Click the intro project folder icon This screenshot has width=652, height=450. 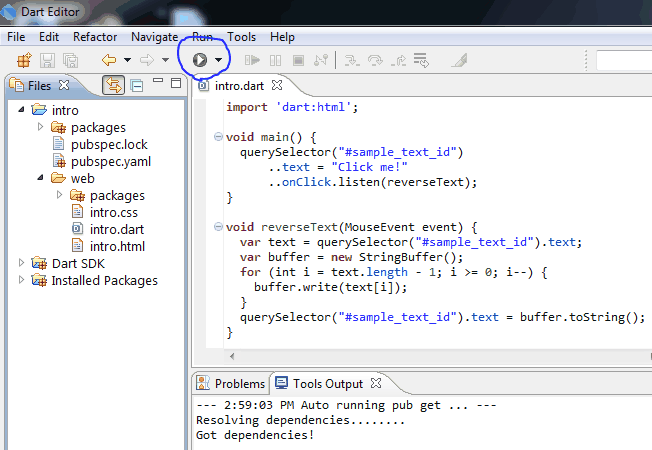pyautogui.click(x=39, y=110)
